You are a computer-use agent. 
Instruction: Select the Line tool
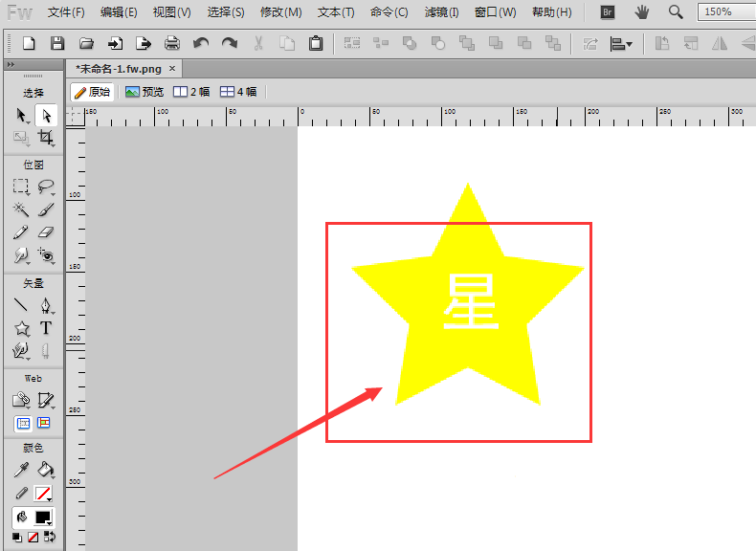[21, 305]
